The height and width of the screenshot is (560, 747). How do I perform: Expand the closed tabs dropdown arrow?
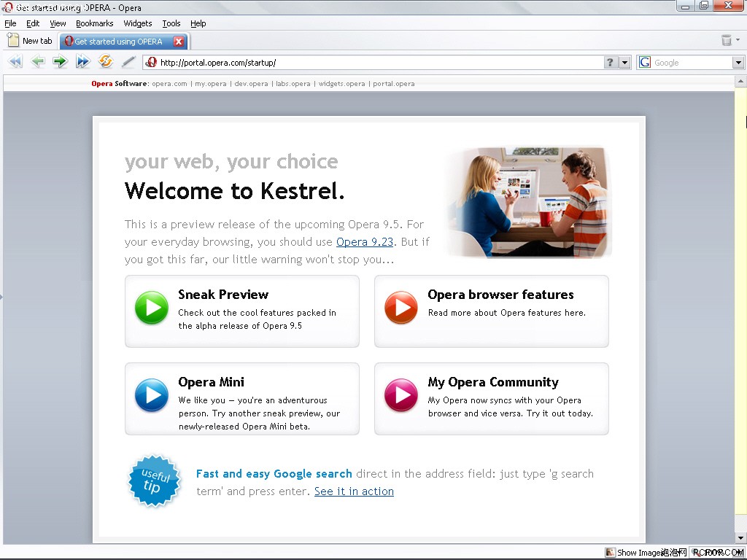click(x=738, y=40)
